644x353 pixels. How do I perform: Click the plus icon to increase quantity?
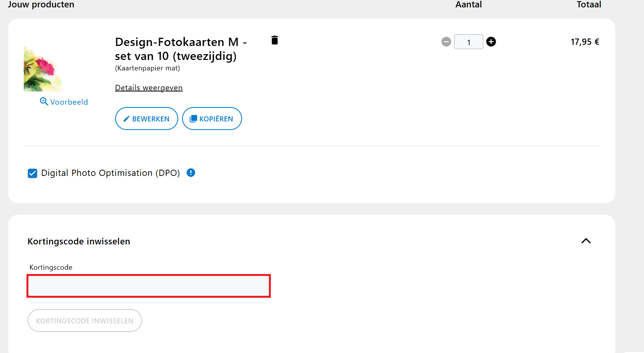(x=491, y=42)
